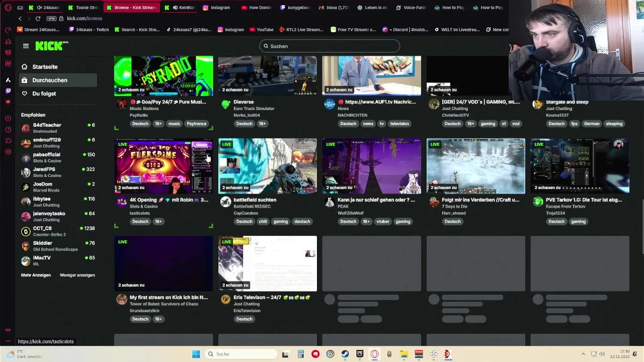Screen dimensions: 644x362
Task: Open smirnoff129 recommended channel
Action: [x=58, y=143]
